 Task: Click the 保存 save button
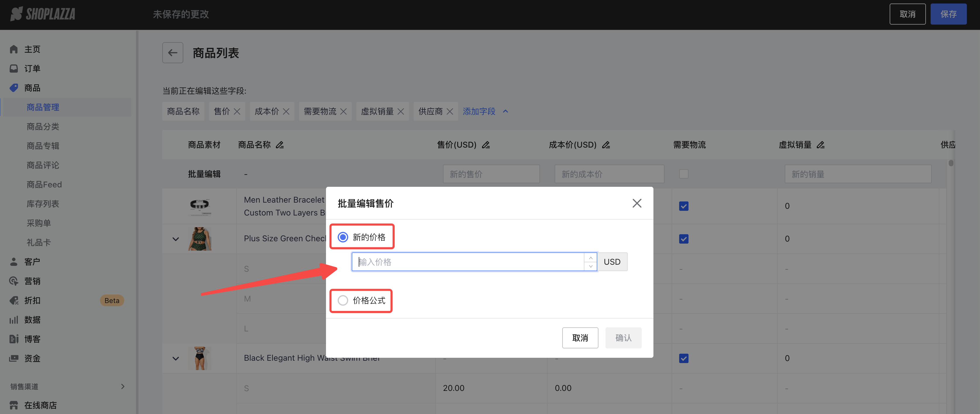[948, 14]
